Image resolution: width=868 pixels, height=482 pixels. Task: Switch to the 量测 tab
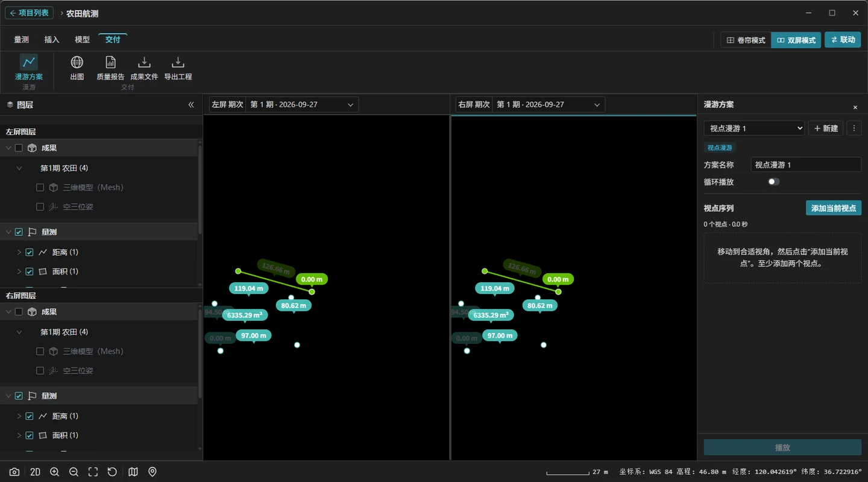(22, 40)
